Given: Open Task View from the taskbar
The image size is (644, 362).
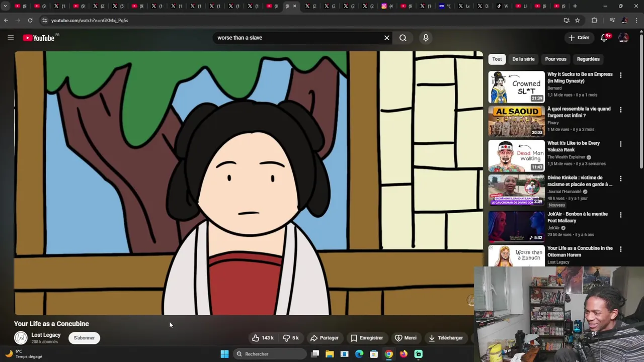Looking at the screenshot, I should pos(315,354).
